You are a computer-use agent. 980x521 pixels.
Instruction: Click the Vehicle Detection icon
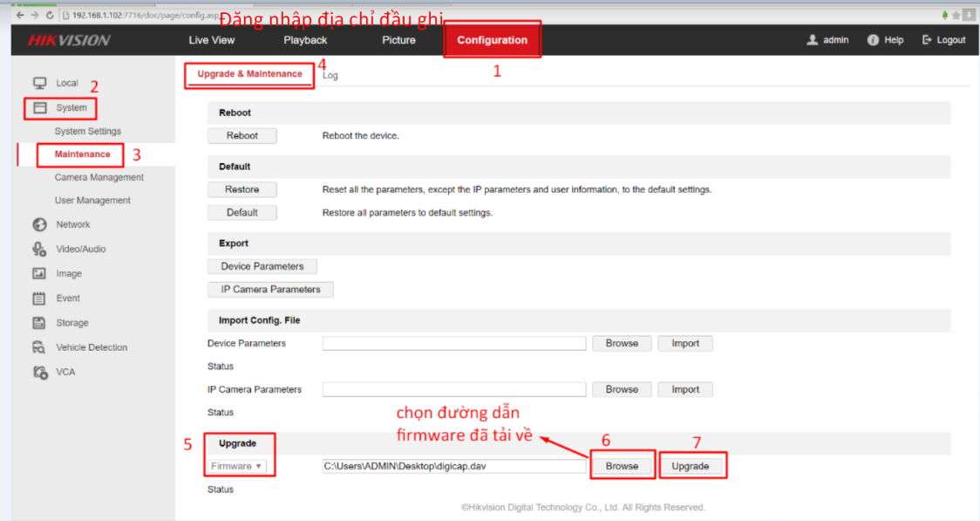click(x=39, y=347)
